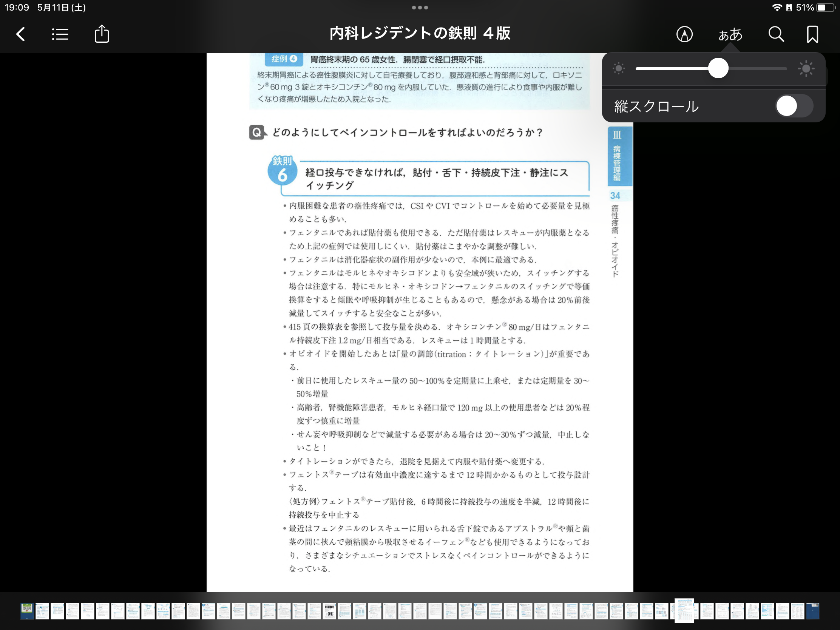Tap the battery status indicator
The image size is (840, 630).
click(x=826, y=7)
